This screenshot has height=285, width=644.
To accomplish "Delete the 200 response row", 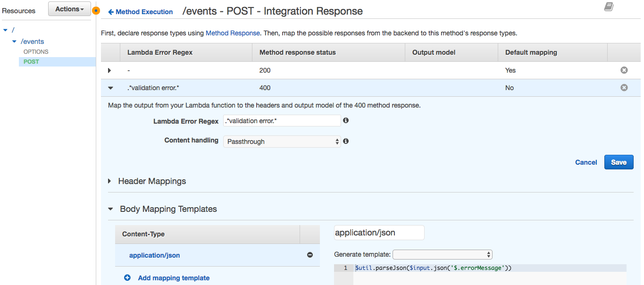I will 624,70.
